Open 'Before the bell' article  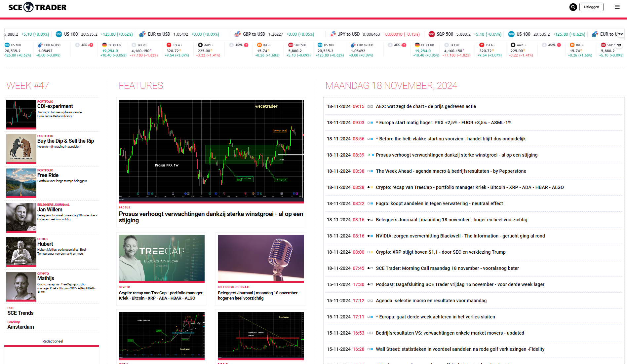(x=451, y=139)
